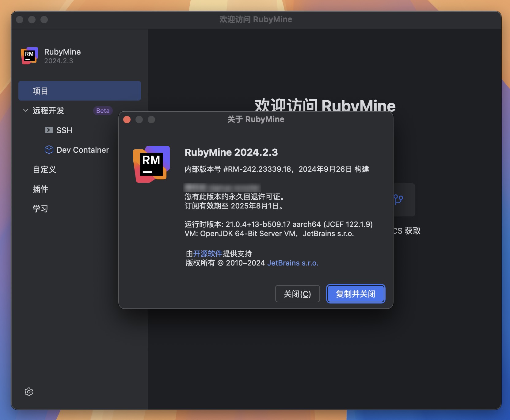
Task: Click the 关于 RubyMine dialog title
Action: 256,119
